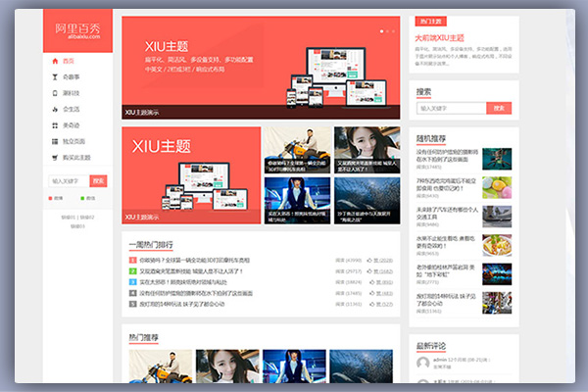Screen dimensions: 588x392
Task: Open the 大前端XIU主题 title link
Action: pyautogui.click(x=439, y=38)
